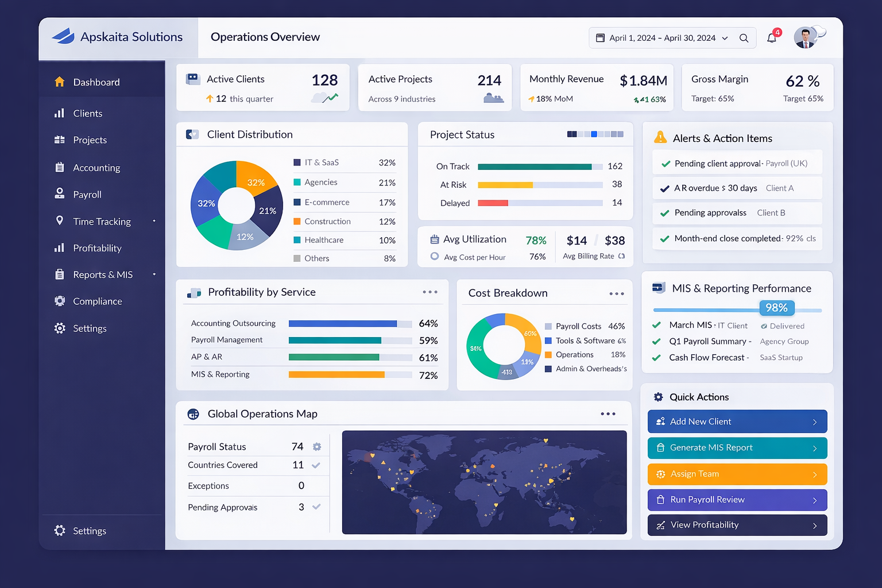This screenshot has height=588, width=882.
Task: Toggle the Pending Approvals checkmark
Action: pos(316,507)
